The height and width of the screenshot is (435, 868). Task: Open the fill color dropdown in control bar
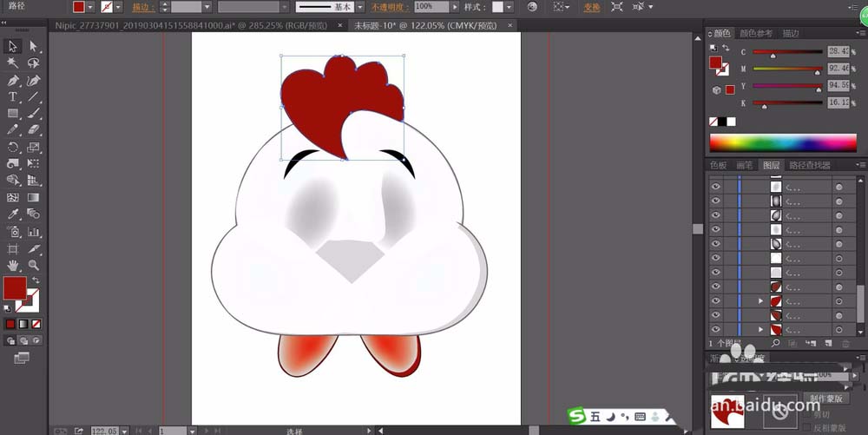91,7
